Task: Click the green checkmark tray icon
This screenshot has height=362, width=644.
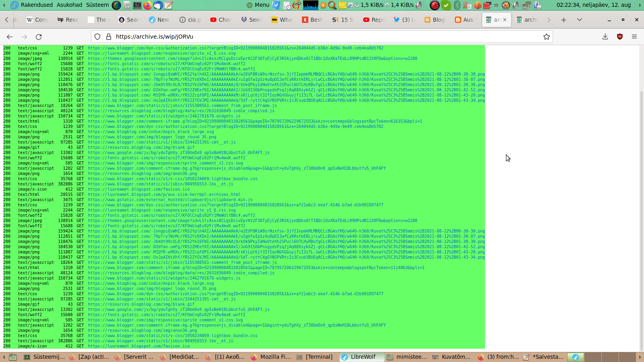Action: 446,5
